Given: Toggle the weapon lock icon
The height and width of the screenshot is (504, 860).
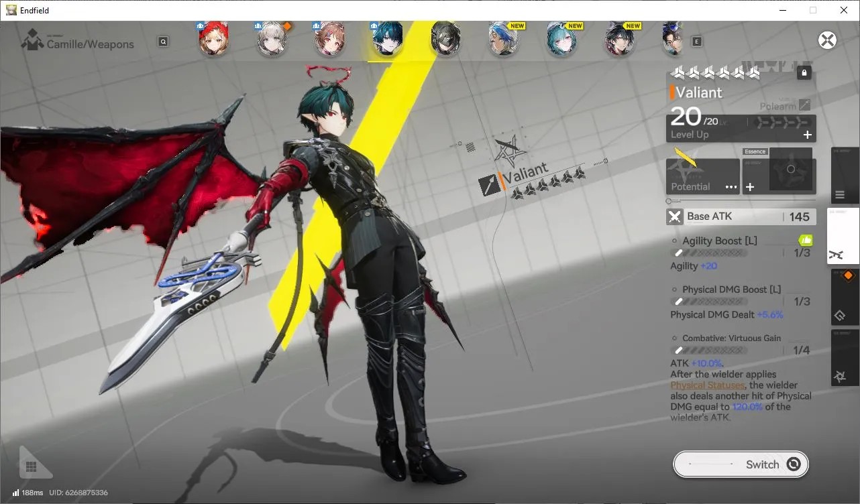Looking at the screenshot, I should click(804, 72).
